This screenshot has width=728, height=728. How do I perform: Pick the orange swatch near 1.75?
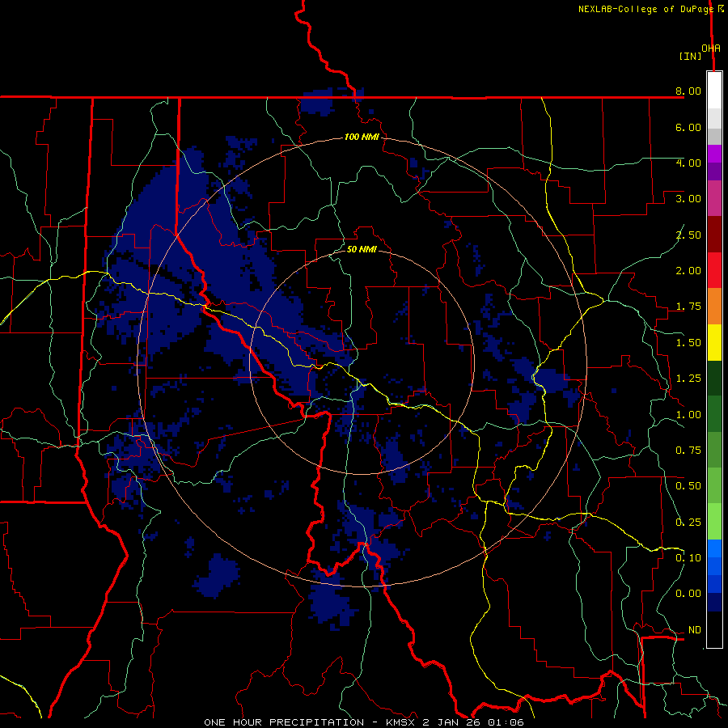pyautogui.click(x=714, y=307)
